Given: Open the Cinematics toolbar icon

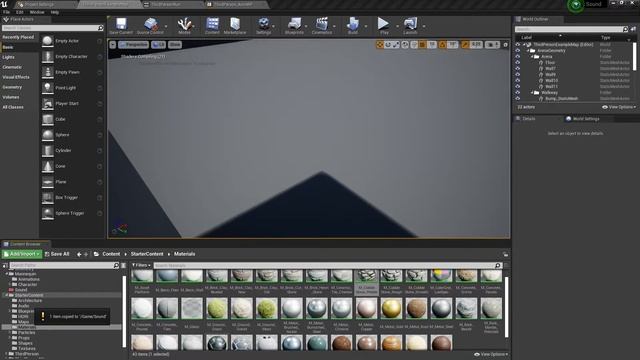Looking at the screenshot, I should click(x=322, y=26).
